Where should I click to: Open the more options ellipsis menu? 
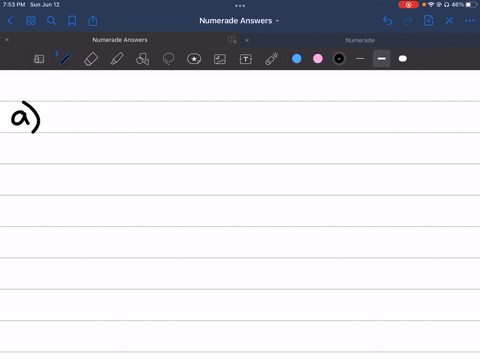click(x=470, y=21)
